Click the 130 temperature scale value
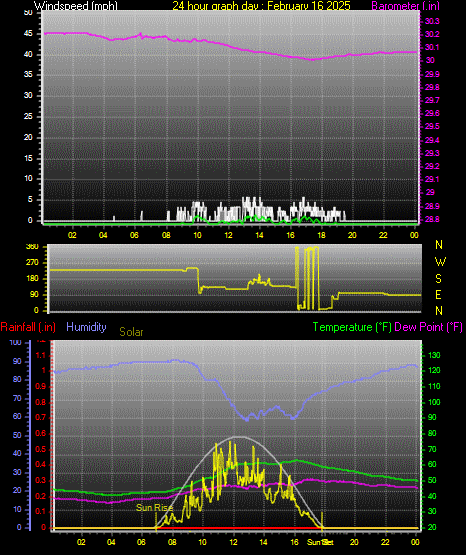This screenshot has height=555, width=466. click(x=434, y=355)
